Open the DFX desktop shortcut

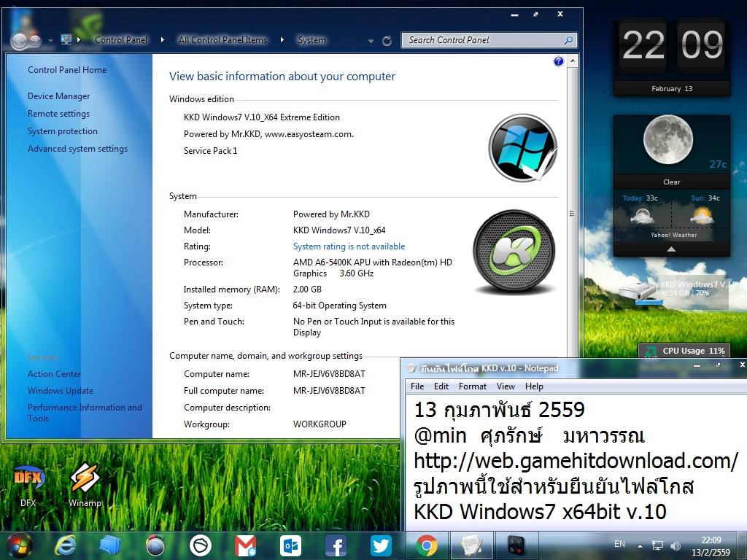pyautogui.click(x=28, y=485)
